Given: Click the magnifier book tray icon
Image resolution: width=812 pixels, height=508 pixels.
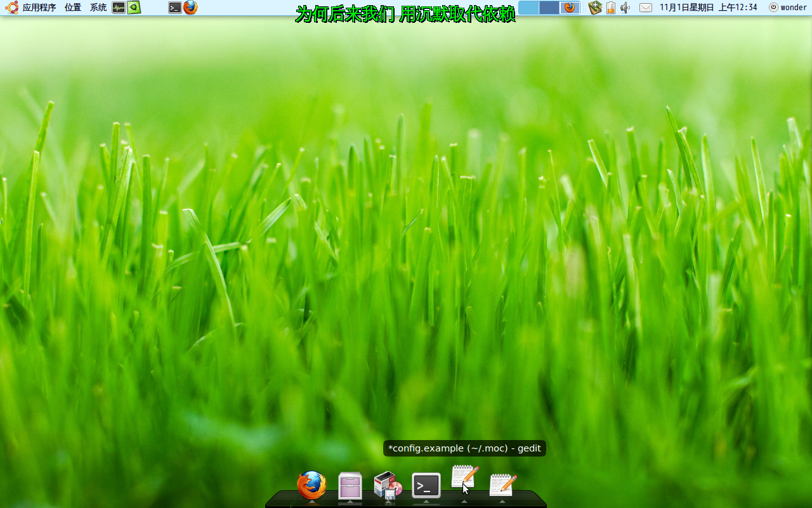Looking at the screenshot, I should pos(595,8).
